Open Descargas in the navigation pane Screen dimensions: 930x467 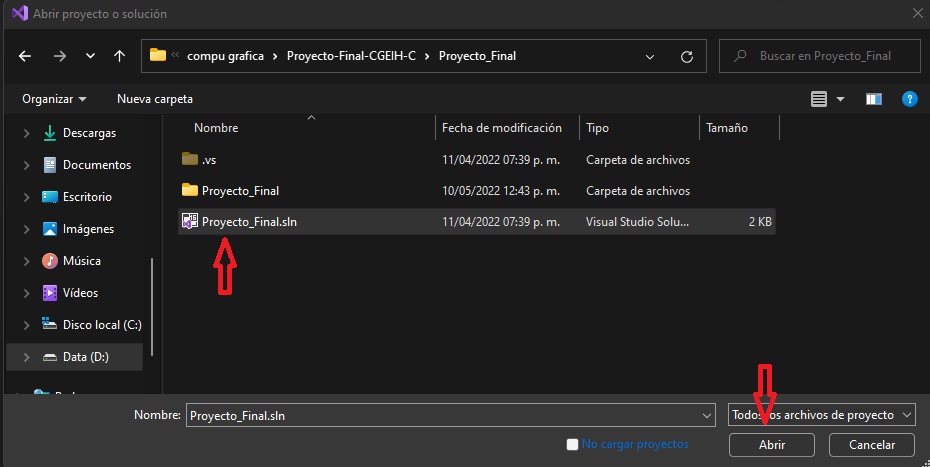click(89, 133)
